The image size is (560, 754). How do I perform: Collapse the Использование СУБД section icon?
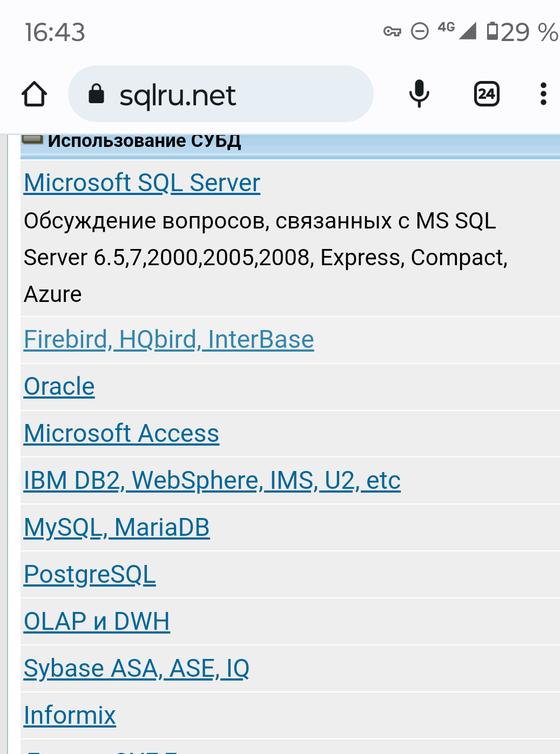pos(32,140)
